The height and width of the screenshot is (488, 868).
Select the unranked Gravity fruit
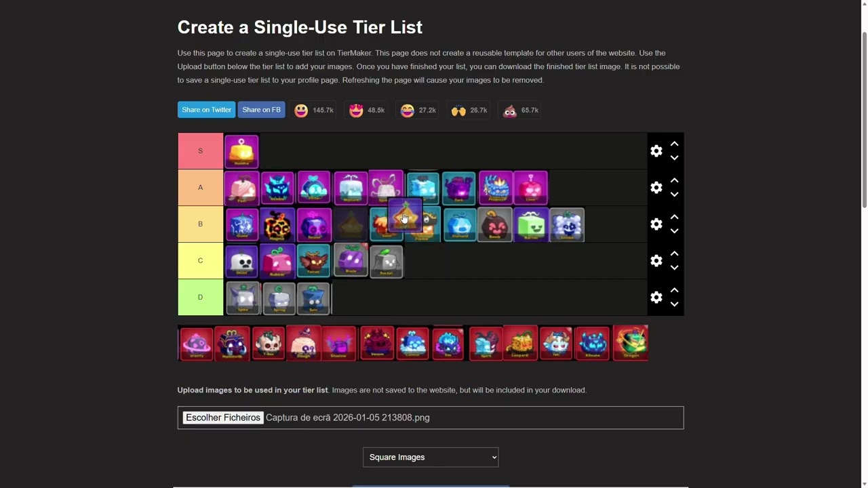coord(196,343)
